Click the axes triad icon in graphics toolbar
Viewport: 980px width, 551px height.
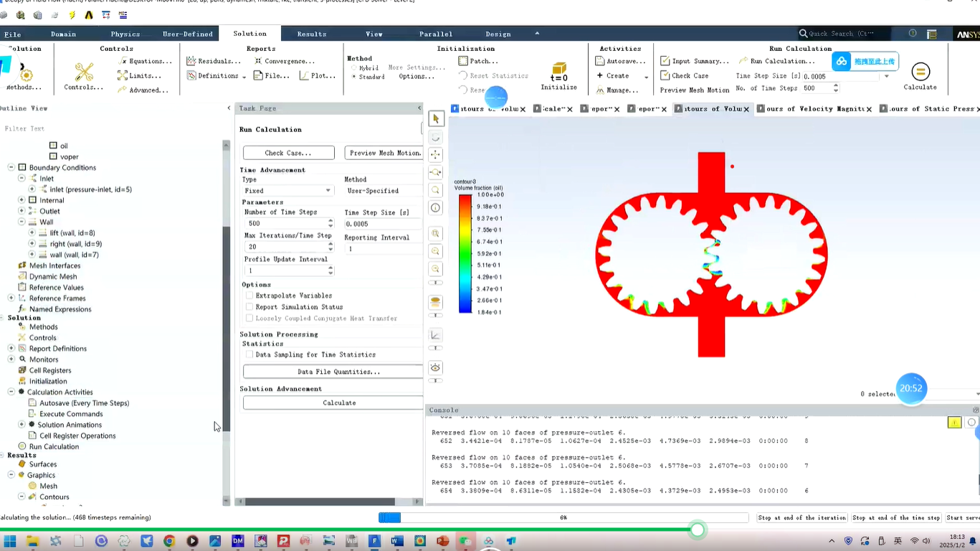(436, 335)
